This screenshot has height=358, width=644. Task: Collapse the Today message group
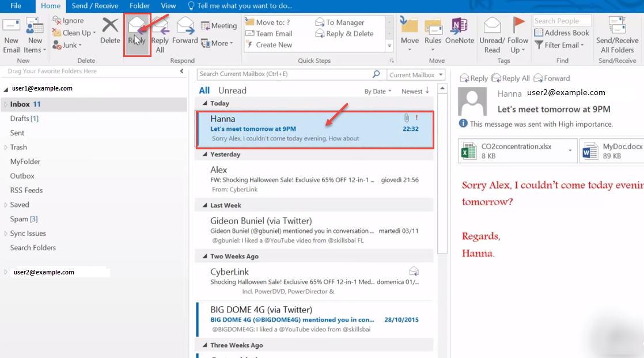click(205, 102)
